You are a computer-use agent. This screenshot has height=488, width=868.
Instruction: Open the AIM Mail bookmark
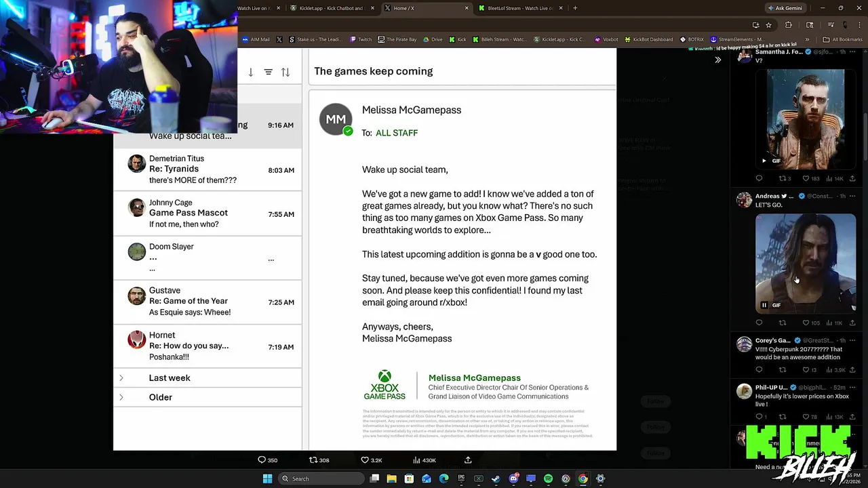tap(256, 39)
